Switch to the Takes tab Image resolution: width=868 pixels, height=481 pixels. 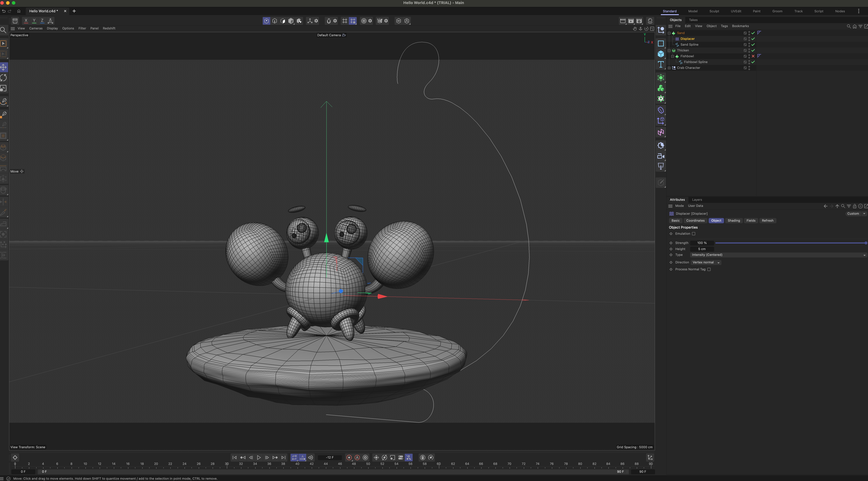693,20
